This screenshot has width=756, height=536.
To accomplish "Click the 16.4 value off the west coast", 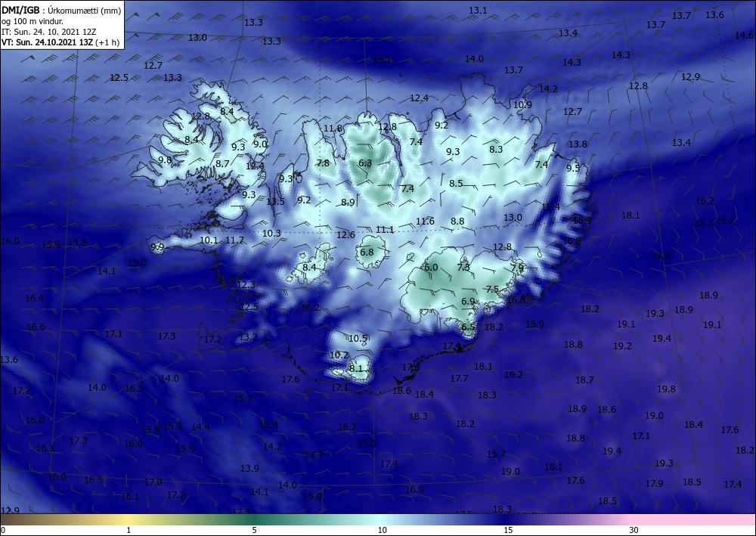I will [34, 299].
